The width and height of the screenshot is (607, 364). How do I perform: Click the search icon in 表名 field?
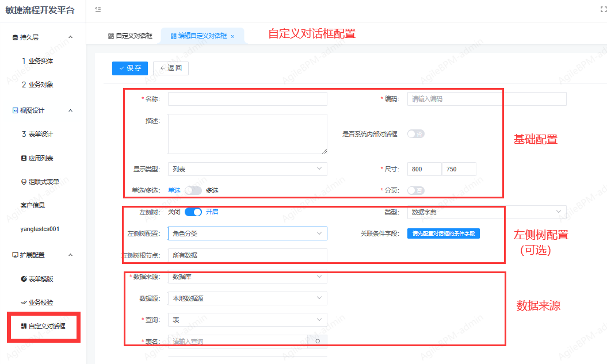click(317, 342)
